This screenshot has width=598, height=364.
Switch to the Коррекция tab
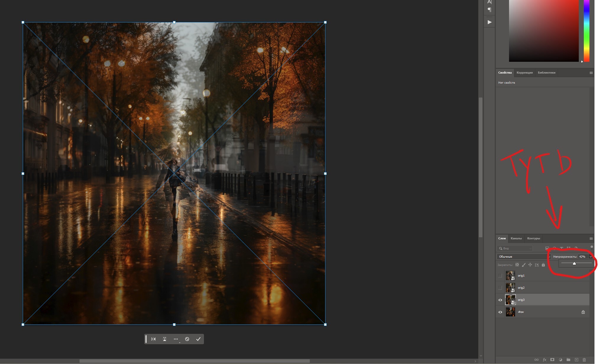point(524,73)
